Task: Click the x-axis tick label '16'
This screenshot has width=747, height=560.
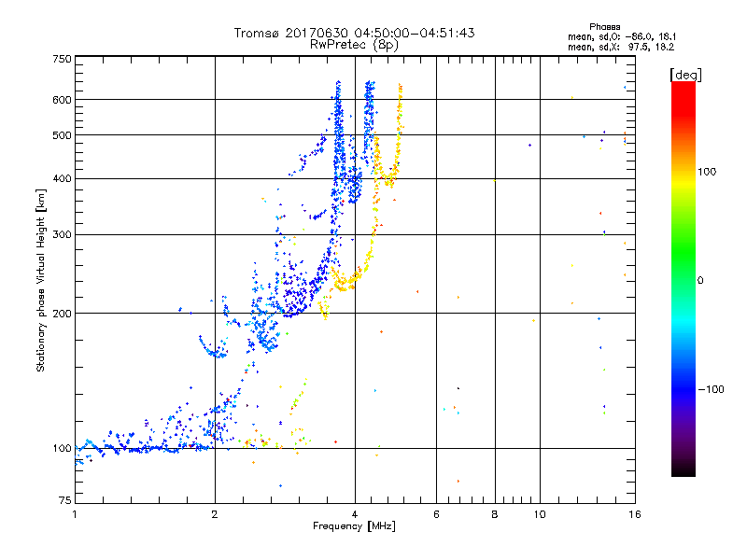Action: [x=635, y=514]
